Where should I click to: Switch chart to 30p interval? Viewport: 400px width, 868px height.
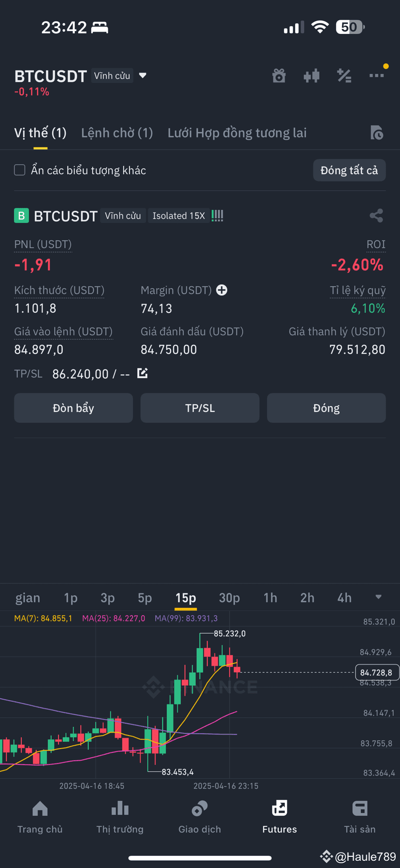coord(229,598)
